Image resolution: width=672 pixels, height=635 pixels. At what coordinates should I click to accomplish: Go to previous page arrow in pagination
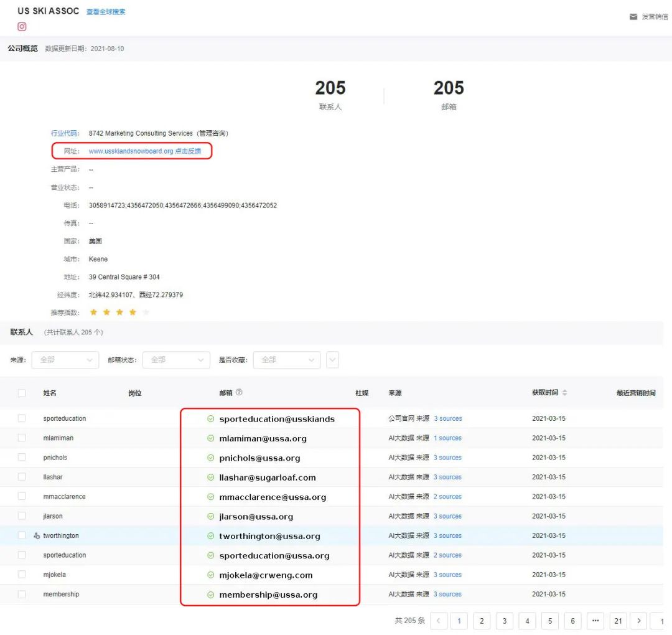[x=438, y=621]
